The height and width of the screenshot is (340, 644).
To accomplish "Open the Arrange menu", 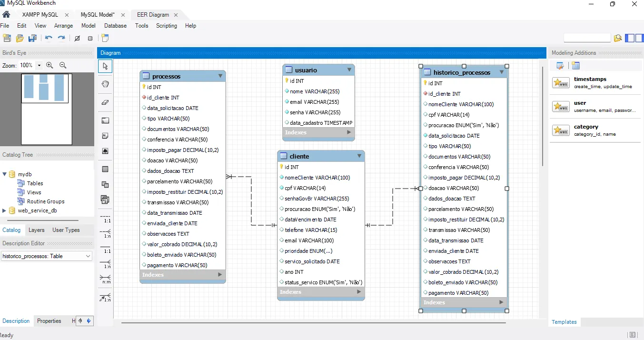I will 63,26.
